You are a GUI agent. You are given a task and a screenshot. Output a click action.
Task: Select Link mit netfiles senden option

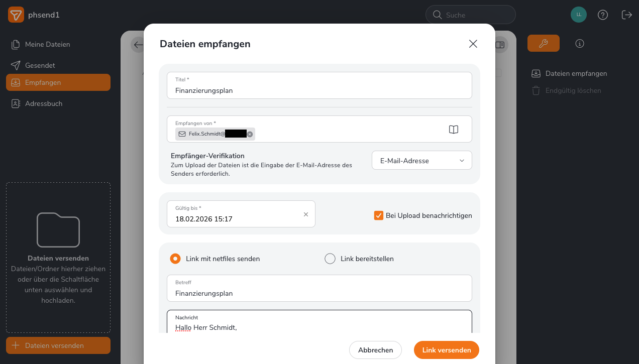pyautogui.click(x=175, y=259)
